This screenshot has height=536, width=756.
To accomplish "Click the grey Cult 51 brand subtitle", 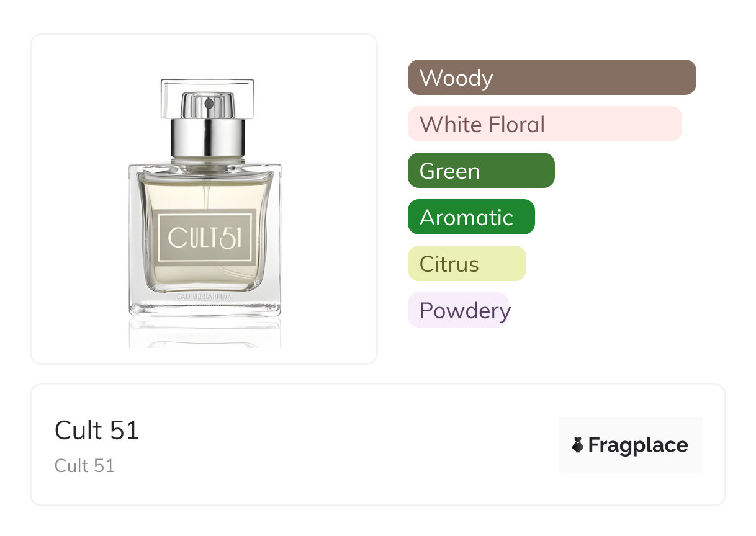I will point(84,465).
